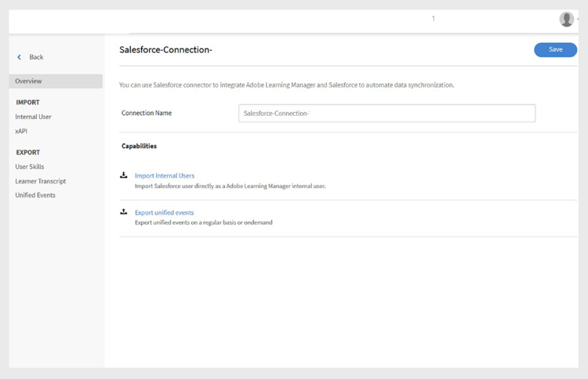Click the Salesforce-Connection page heading
Image resolution: width=588 pixels, height=379 pixels.
[x=165, y=50]
